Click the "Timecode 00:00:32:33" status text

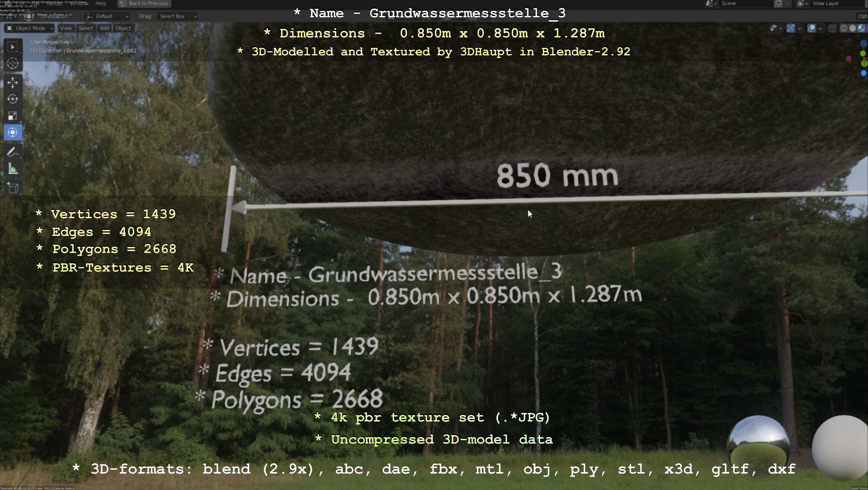point(16,488)
